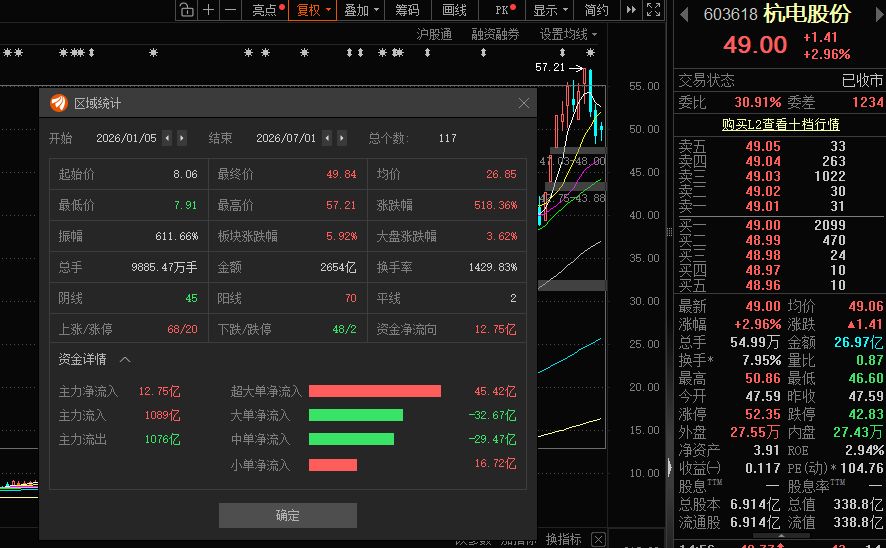Click the 融资融券 tag
Image resolution: width=886 pixels, height=548 pixels.
click(x=495, y=34)
